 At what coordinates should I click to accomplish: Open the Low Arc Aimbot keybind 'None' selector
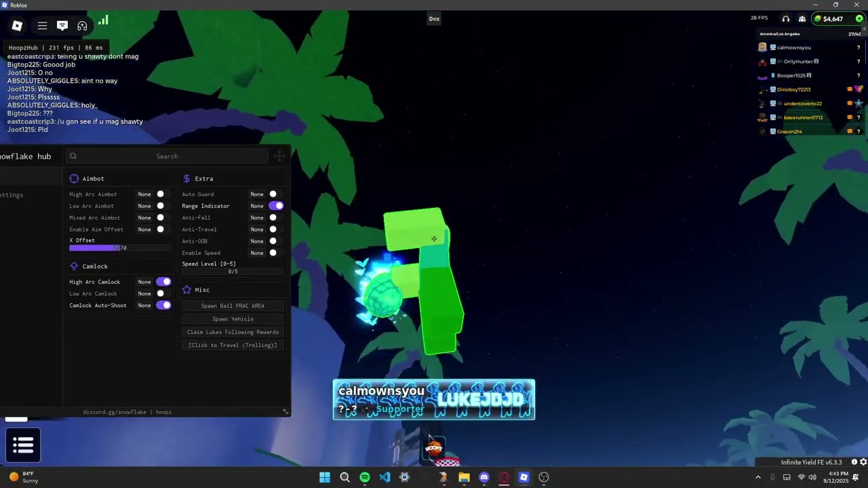[144, 206]
